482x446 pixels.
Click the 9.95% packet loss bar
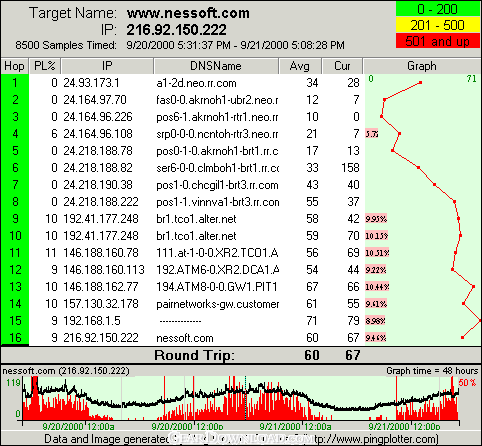[x=376, y=219]
